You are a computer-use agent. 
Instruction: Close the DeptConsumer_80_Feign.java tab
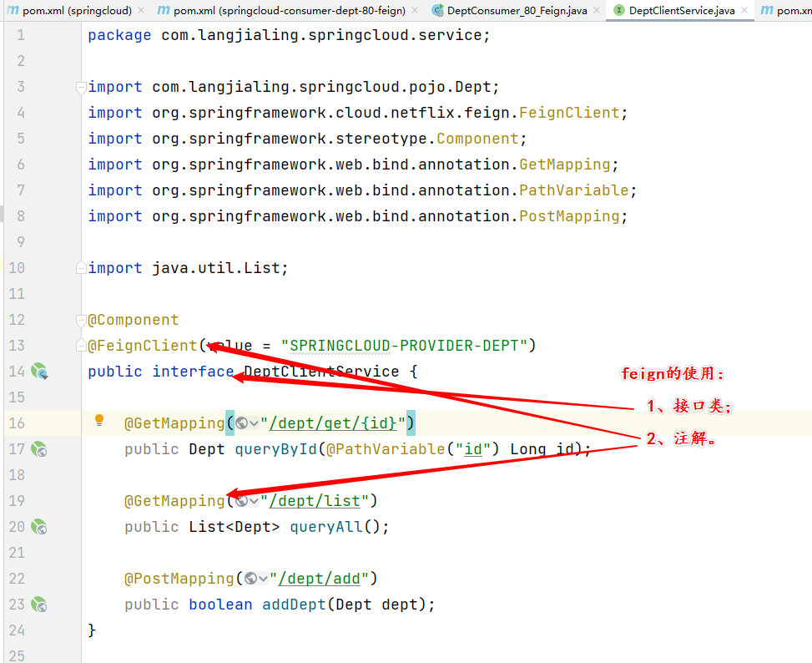pyautogui.click(x=597, y=10)
